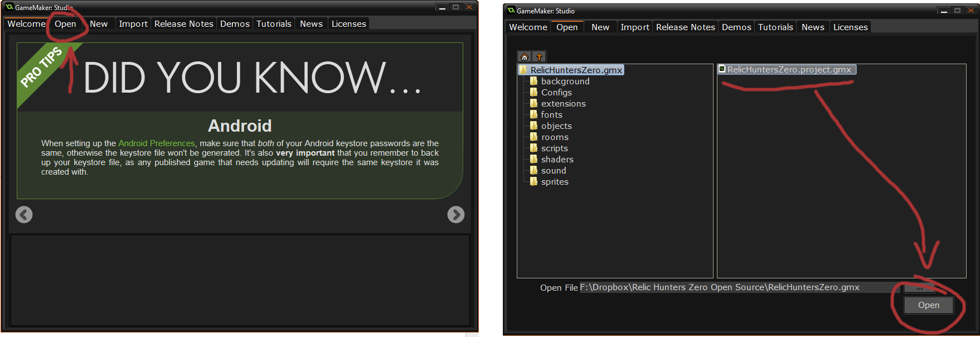Open News tab in right window

point(813,27)
